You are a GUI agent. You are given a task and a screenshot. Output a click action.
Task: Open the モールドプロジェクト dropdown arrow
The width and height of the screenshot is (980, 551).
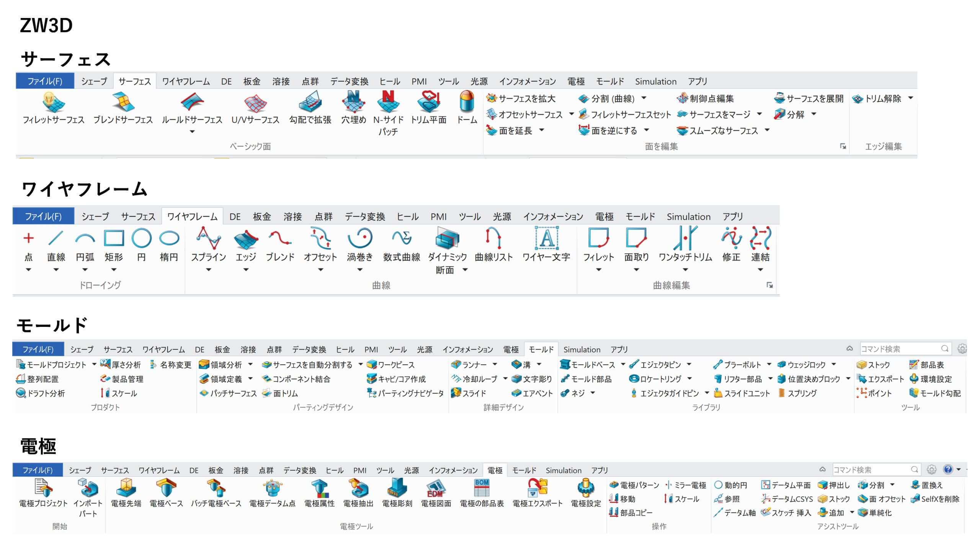coord(94,364)
